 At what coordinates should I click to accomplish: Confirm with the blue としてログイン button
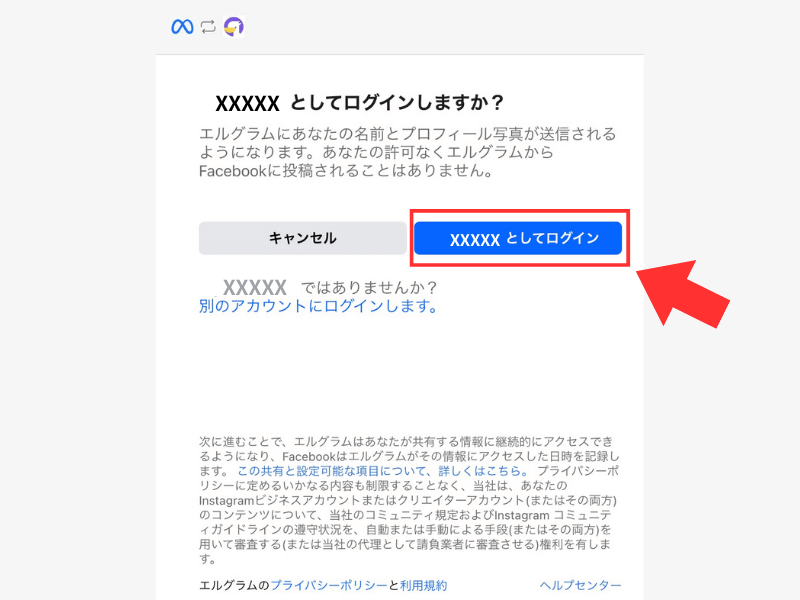[x=518, y=238]
